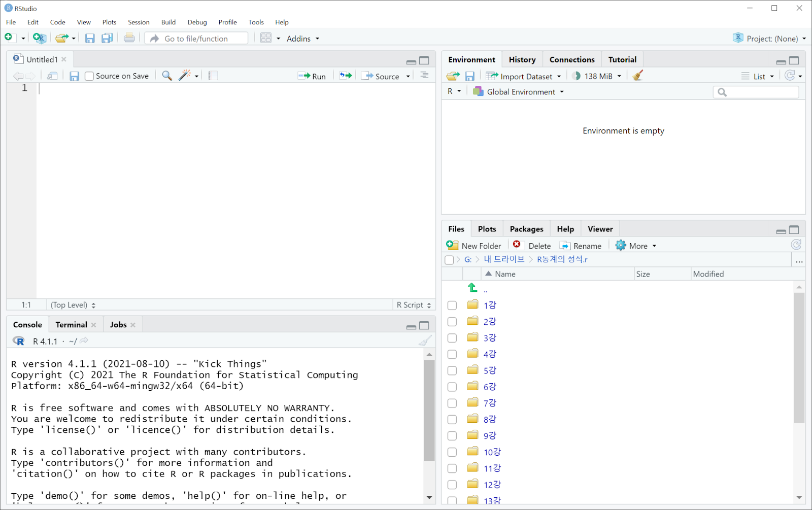The width and height of the screenshot is (812, 510).
Task: Refresh the Environment pane
Action: [790, 76]
